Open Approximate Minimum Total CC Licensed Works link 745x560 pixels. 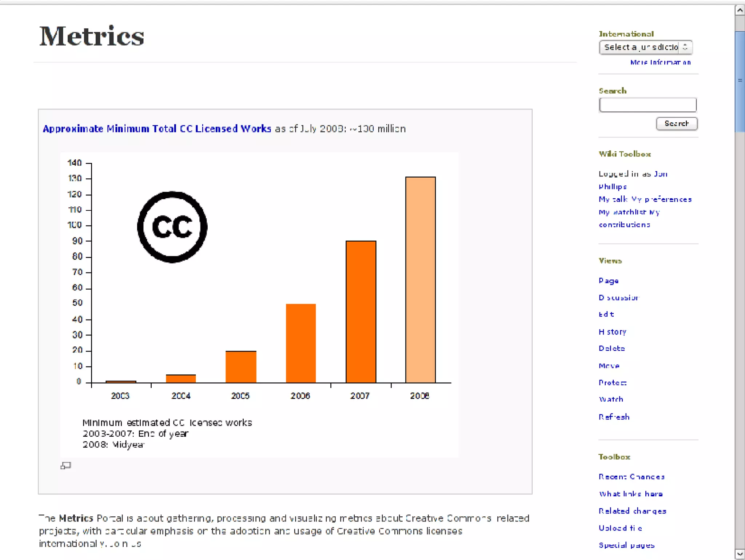[x=157, y=129]
